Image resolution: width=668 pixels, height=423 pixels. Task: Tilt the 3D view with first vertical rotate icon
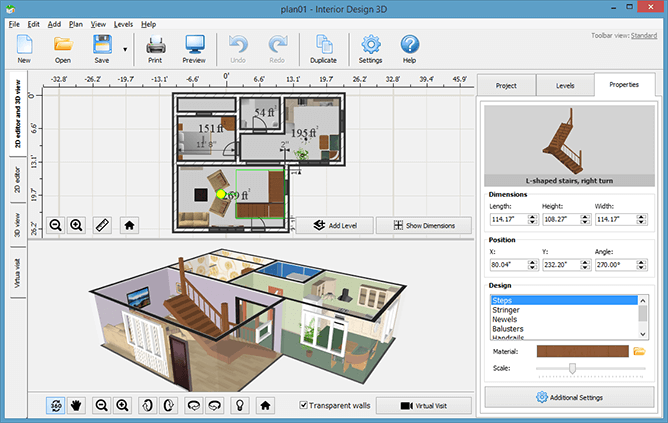point(147,406)
